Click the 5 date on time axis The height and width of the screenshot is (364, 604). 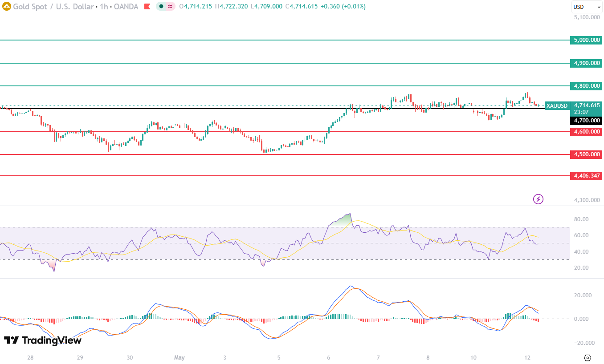pyautogui.click(x=279, y=358)
